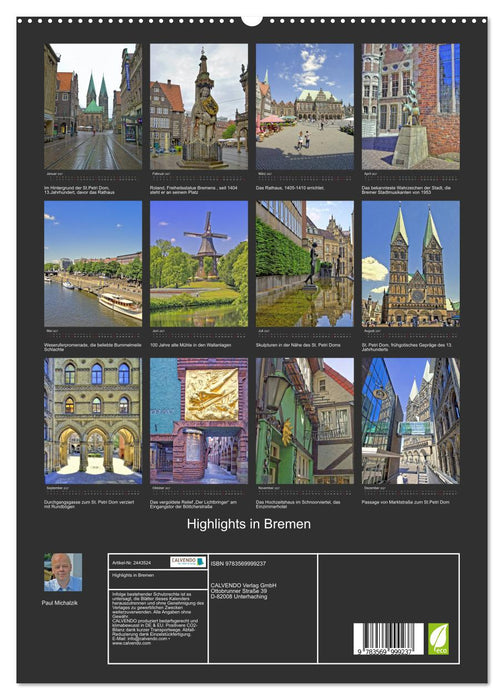Click the copyright notice paragraph
The height and width of the screenshot is (700, 504).
(x=158, y=619)
